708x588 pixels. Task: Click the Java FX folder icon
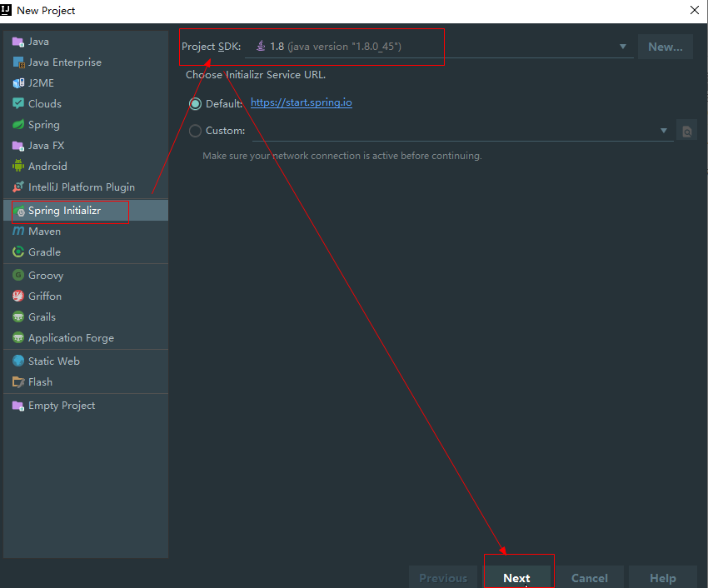click(x=18, y=146)
